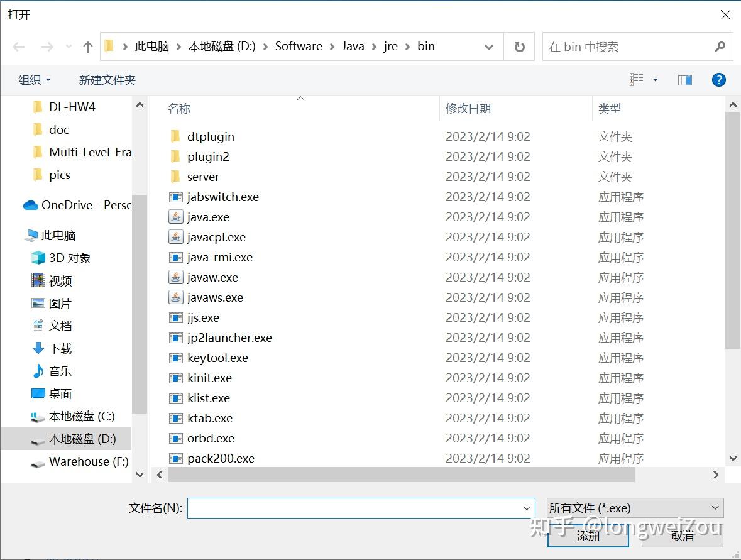Close the 打开 dialog

725,14
